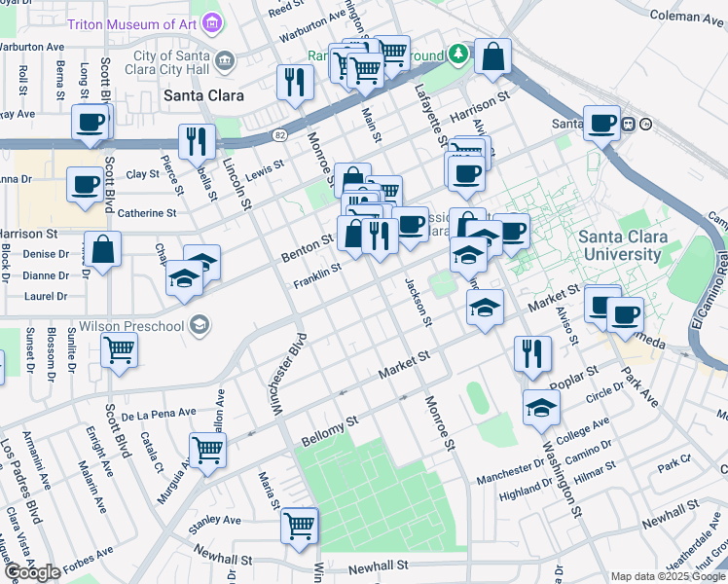Open the school marker on Washington St near Circle Dr
Screen dimensions: 728x584
(541, 411)
